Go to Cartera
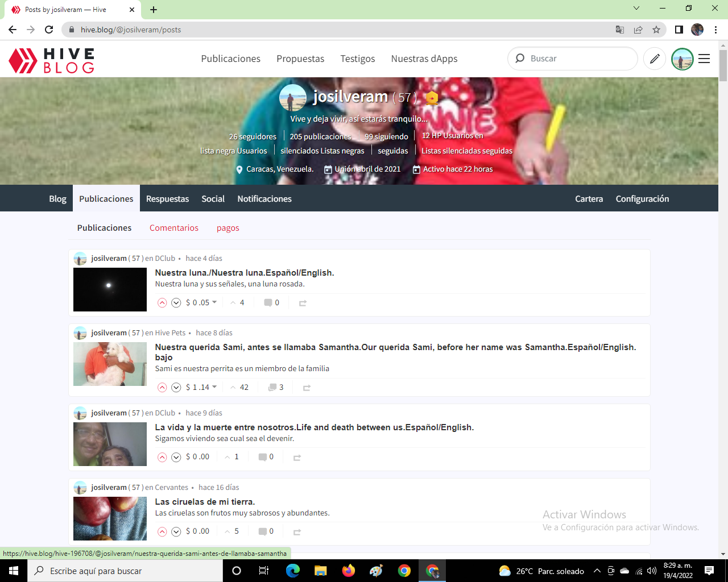728x582 pixels. coord(589,198)
